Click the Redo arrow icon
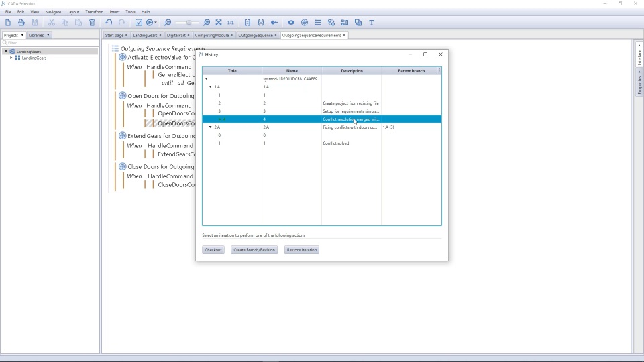644x362 pixels. point(122,23)
